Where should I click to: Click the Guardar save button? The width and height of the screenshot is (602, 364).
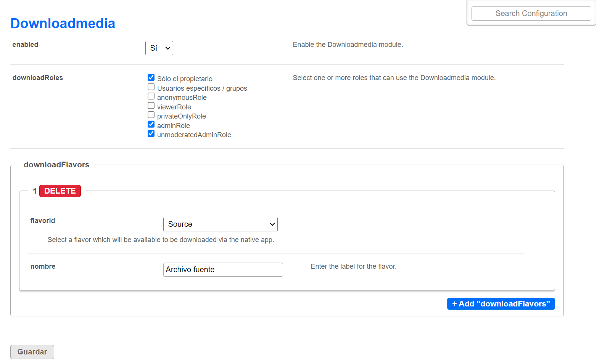tap(32, 352)
